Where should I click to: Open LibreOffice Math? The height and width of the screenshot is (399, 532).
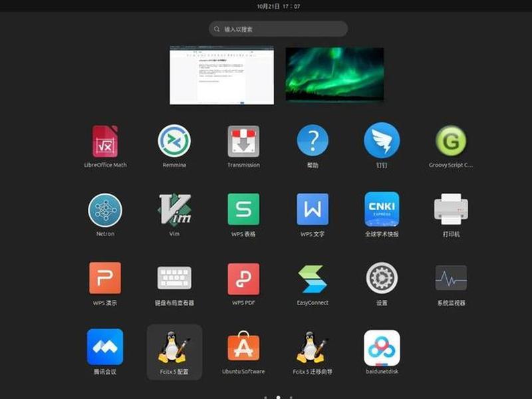pos(105,141)
